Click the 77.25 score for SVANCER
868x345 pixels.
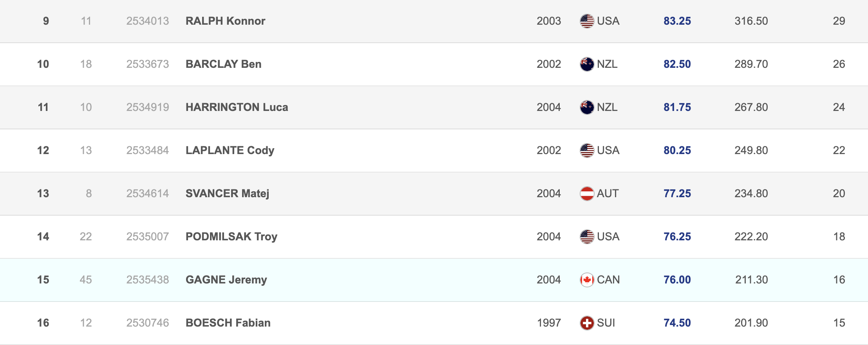(677, 194)
